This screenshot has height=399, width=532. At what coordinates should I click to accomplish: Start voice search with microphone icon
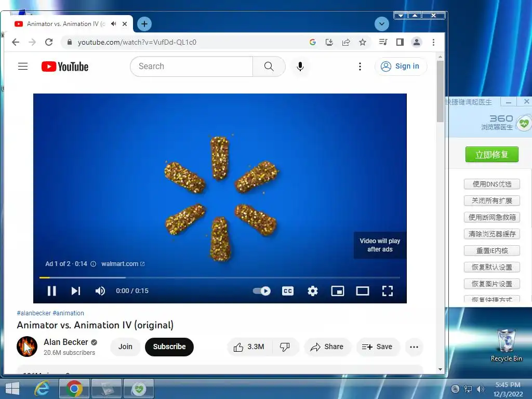(300, 66)
